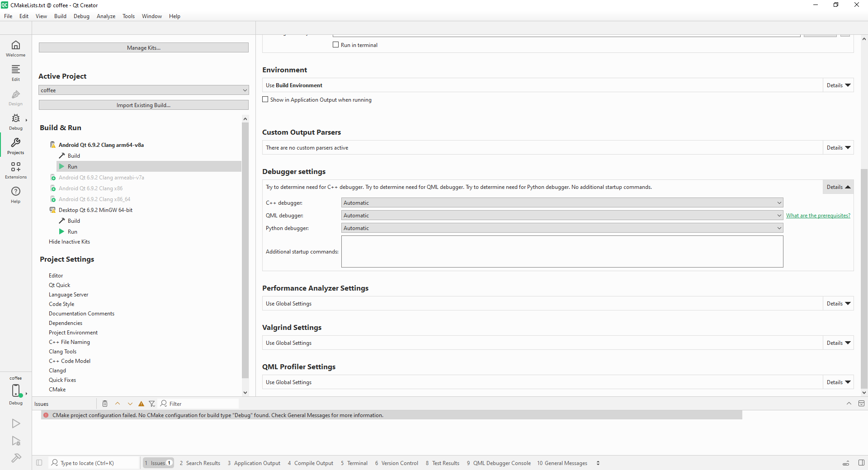This screenshot has height=470, width=868.
Task: Open the Debug menu
Action: pyautogui.click(x=81, y=16)
